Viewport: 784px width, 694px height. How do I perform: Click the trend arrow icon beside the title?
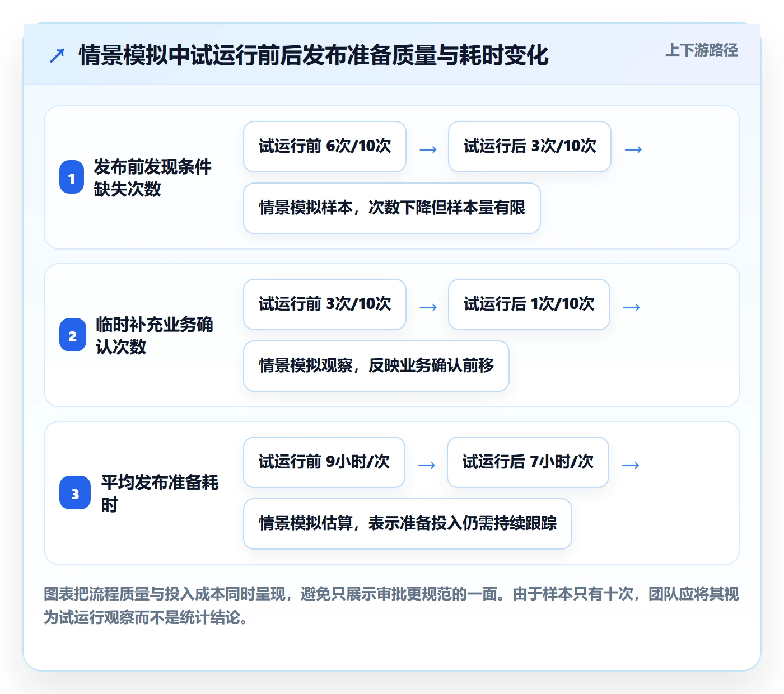click(x=57, y=55)
